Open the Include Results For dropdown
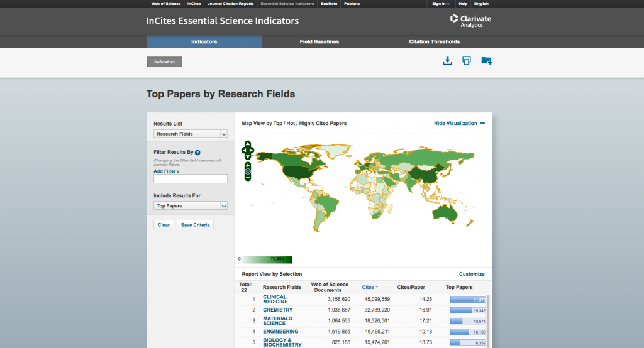 click(x=191, y=205)
